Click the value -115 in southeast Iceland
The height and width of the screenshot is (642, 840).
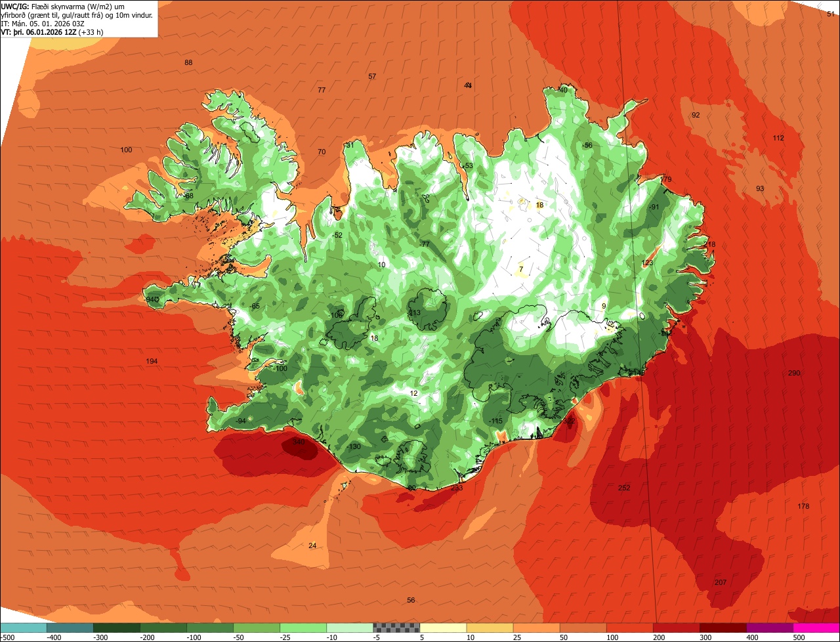click(495, 421)
